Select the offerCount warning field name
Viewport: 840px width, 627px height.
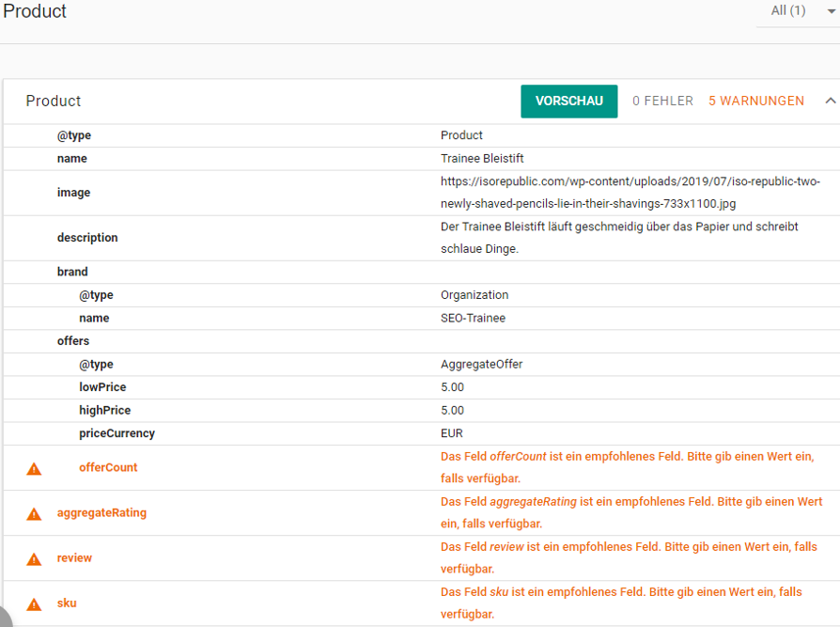pos(108,467)
